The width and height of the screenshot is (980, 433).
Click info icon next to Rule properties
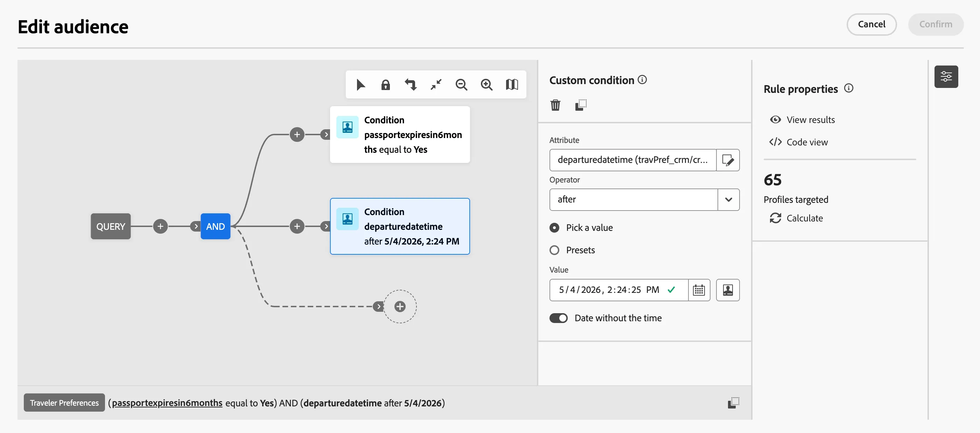[848, 88]
